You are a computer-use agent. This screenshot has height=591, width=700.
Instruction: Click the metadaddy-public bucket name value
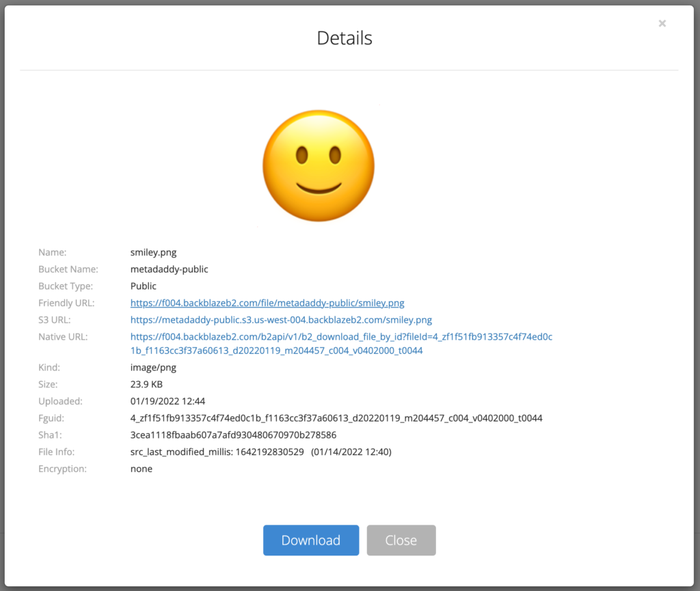coord(169,269)
